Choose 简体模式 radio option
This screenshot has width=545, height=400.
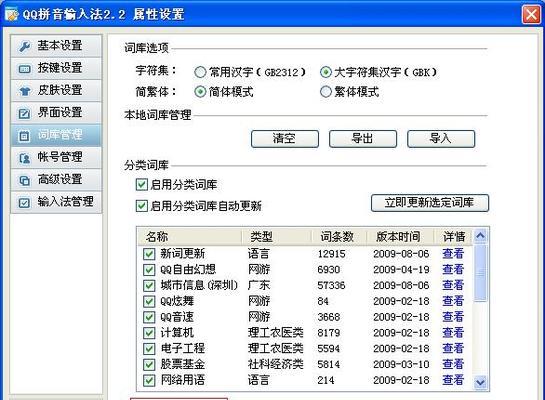click(200, 92)
